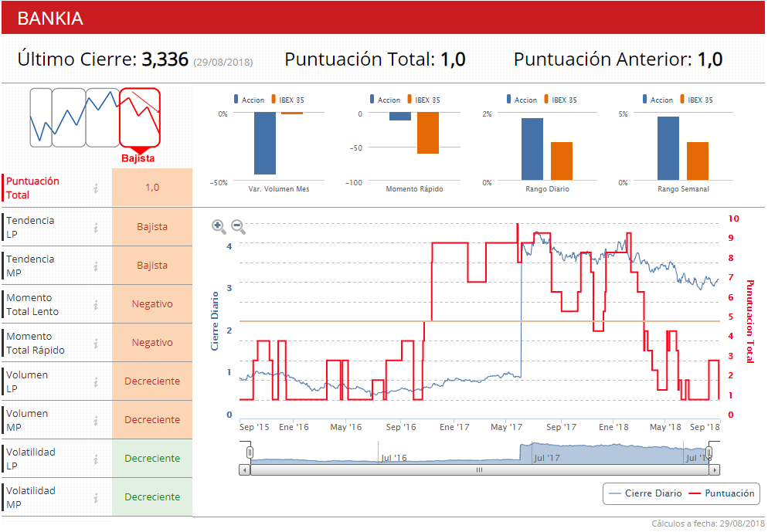
Task: Click the Momento Total Lento row label
Action: coord(32,304)
